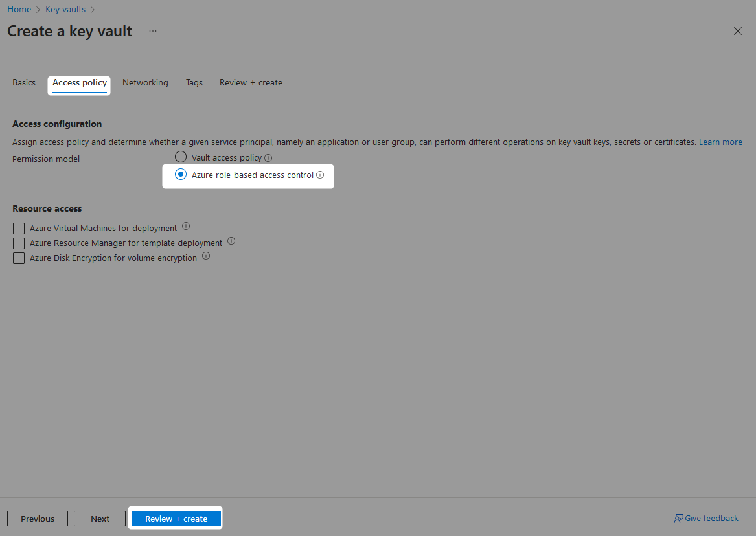
Task: Open the Review + create tab
Action: [251, 82]
